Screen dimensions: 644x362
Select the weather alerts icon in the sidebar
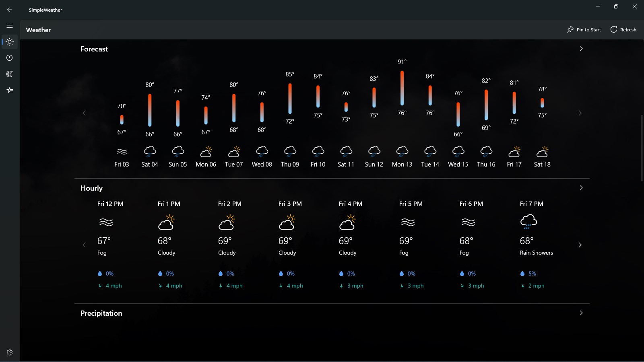tap(10, 58)
